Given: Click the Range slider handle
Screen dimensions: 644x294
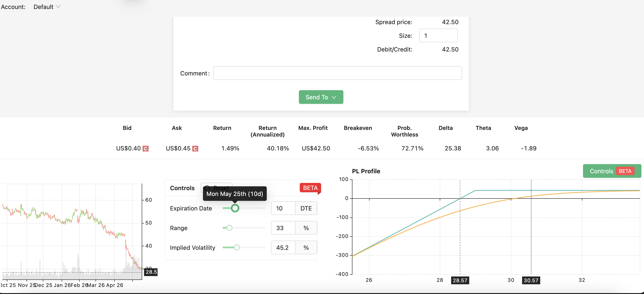Looking at the screenshot, I should (x=229, y=228).
